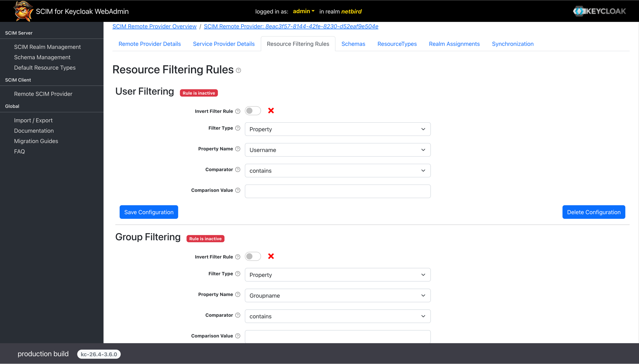Viewport: 639px width, 364px height.
Task: Switch to the Realm Assignments tab
Action: coord(454,44)
